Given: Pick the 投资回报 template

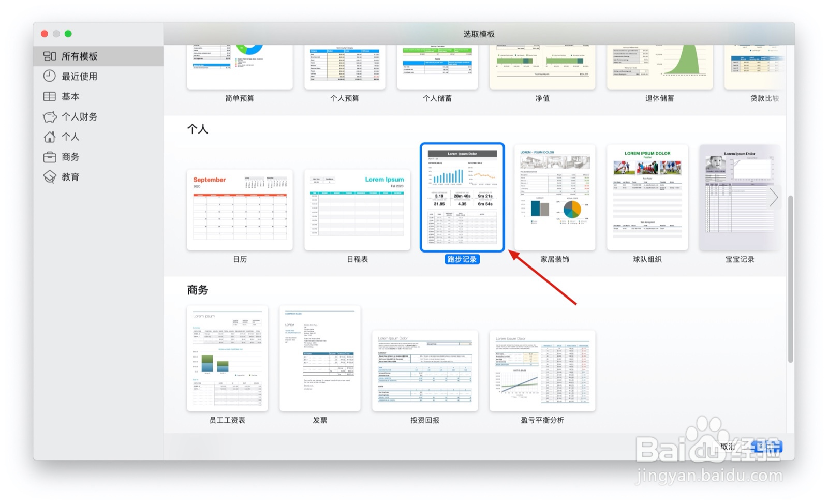Looking at the screenshot, I should pos(425,371).
